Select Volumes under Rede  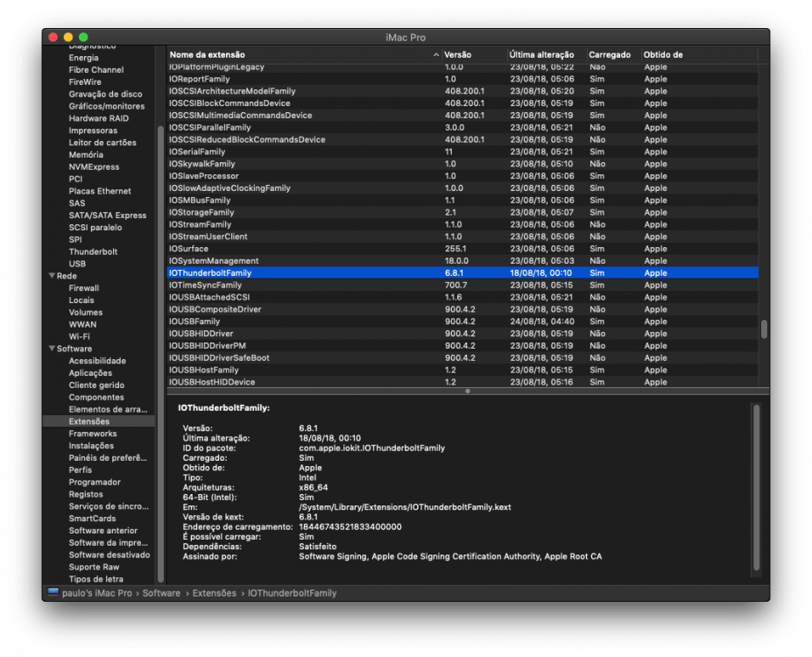point(86,312)
